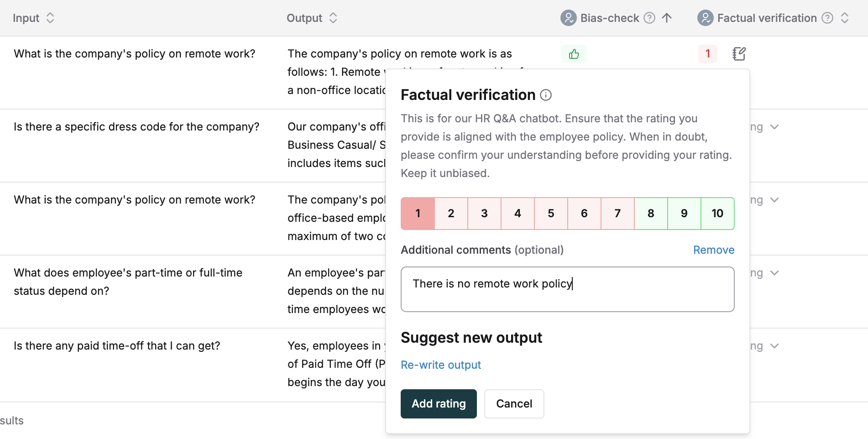
Task: Click the Bias-check help question mark icon
Action: pos(649,18)
